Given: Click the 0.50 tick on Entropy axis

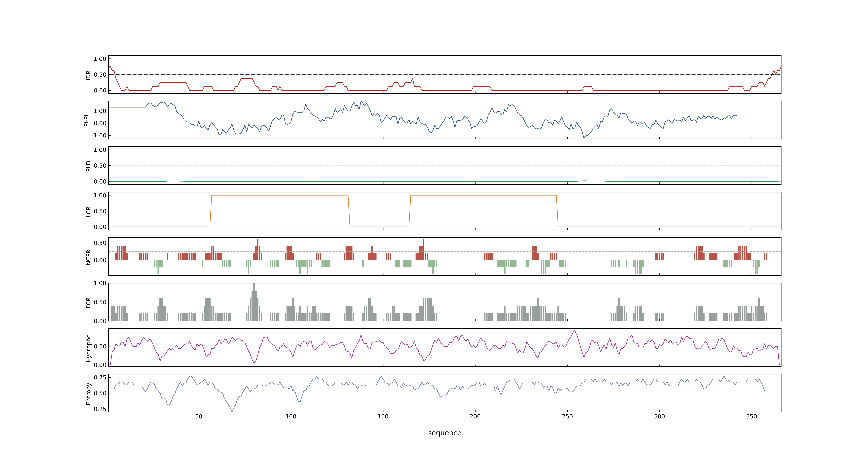Looking at the screenshot, I should point(100,393).
